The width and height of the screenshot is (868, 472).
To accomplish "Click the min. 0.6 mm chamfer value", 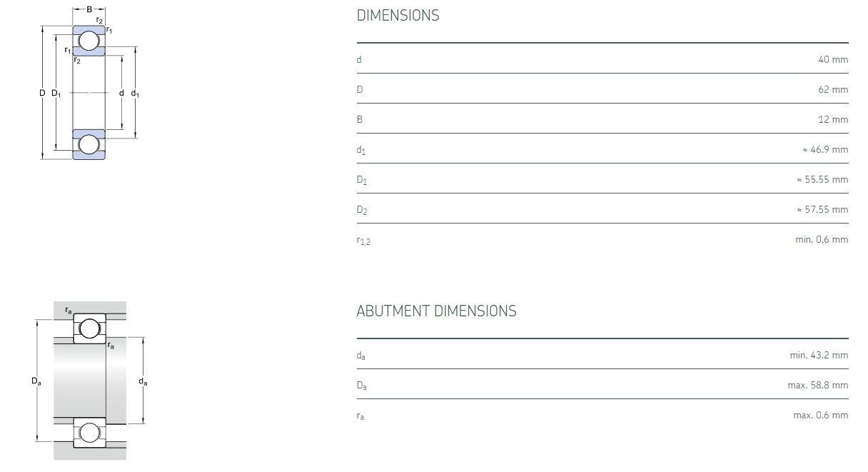I will pos(822,239).
